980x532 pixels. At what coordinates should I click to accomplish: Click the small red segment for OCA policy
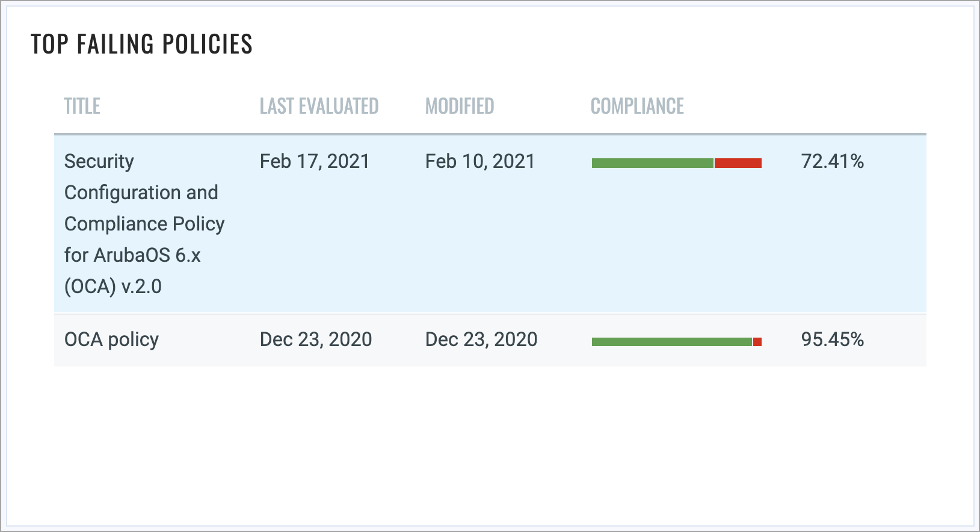(x=757, y=342)
